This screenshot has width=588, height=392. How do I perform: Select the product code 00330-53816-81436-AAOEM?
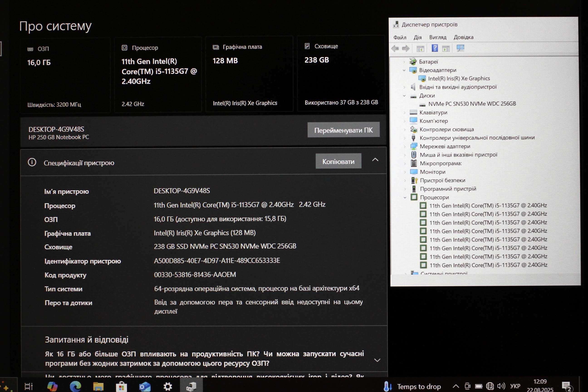195,274
